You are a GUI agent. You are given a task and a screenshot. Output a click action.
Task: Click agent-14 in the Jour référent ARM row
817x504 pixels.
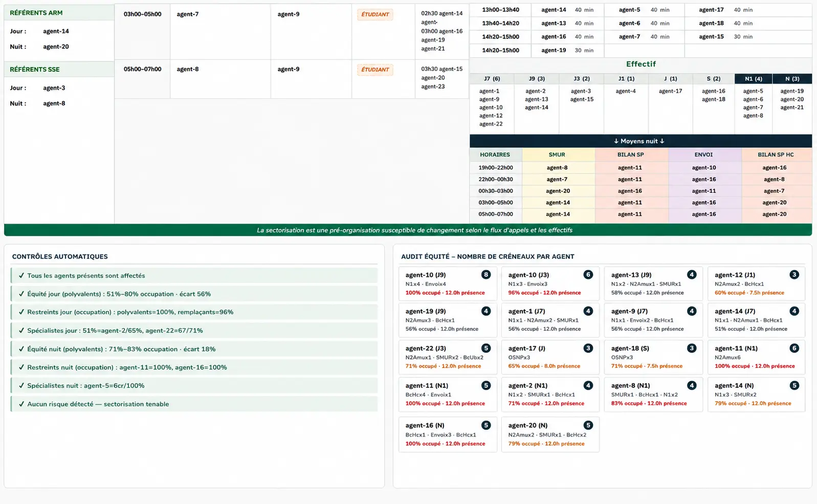[x=56, y=31]
